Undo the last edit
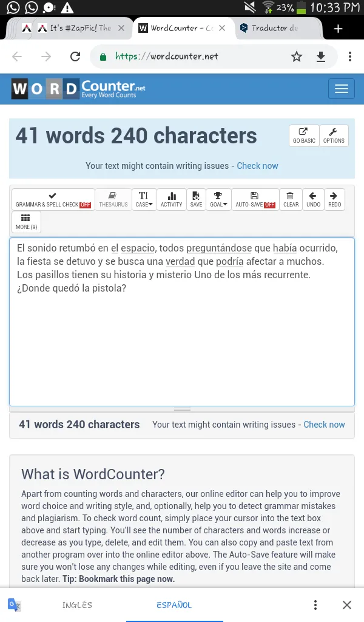The image size is (364, 622). 313,199
